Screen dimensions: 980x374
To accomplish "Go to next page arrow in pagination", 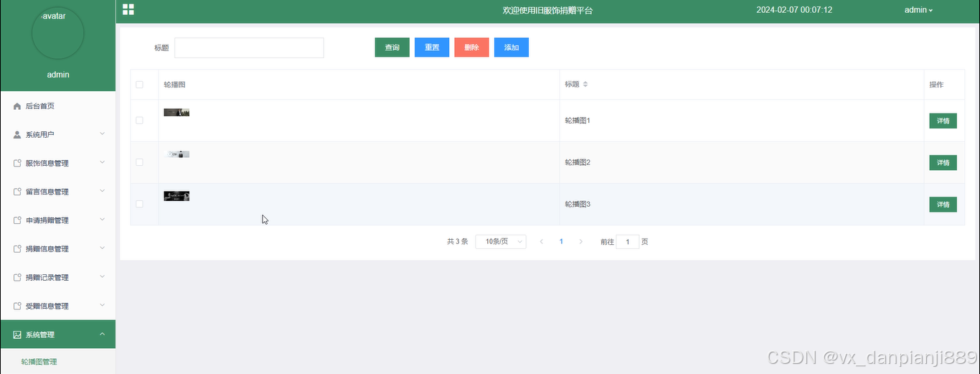I will pos(581,242).
